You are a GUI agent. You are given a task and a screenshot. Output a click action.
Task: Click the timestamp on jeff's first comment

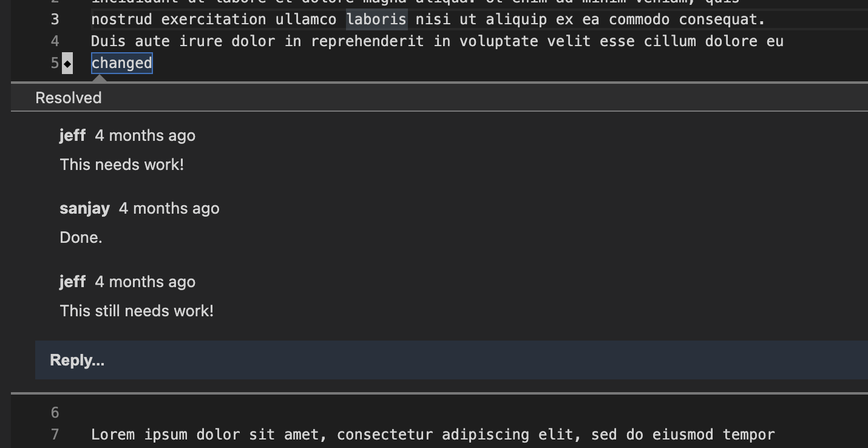click(x=145, y=135)
